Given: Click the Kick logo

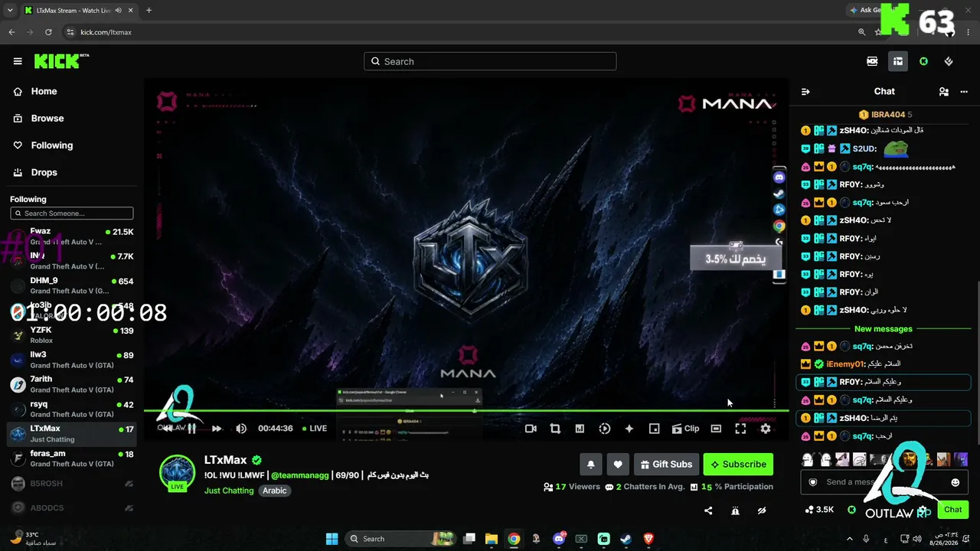Looking at the screenshot, I should 61,61.
